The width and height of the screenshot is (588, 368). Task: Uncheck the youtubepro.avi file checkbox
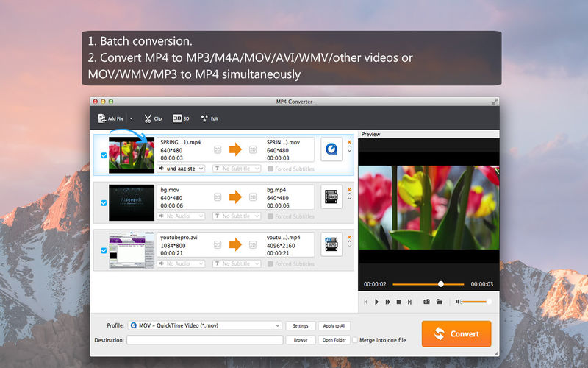point(104,250)
